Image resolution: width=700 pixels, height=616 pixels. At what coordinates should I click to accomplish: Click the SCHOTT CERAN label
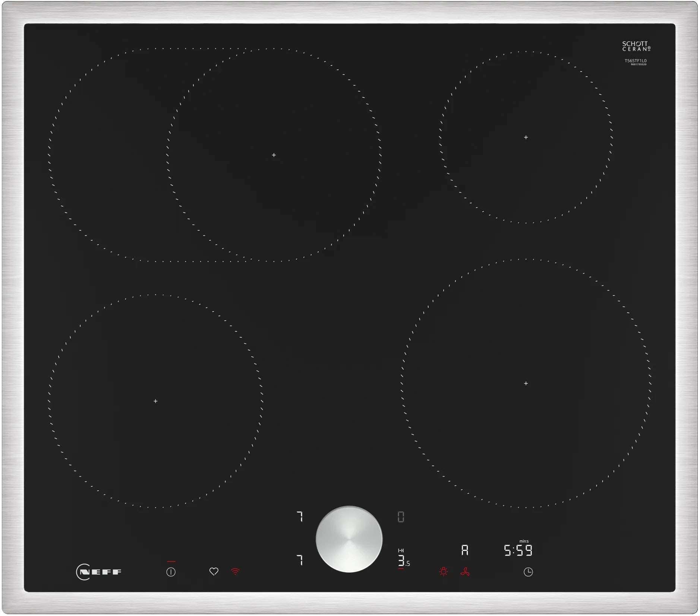pyautogui.click(x=636, y=46)
